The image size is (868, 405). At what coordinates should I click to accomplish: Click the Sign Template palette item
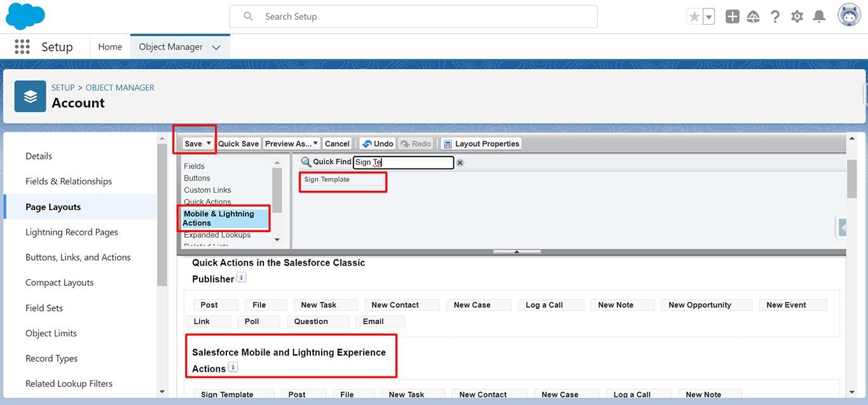pos(343,180)
